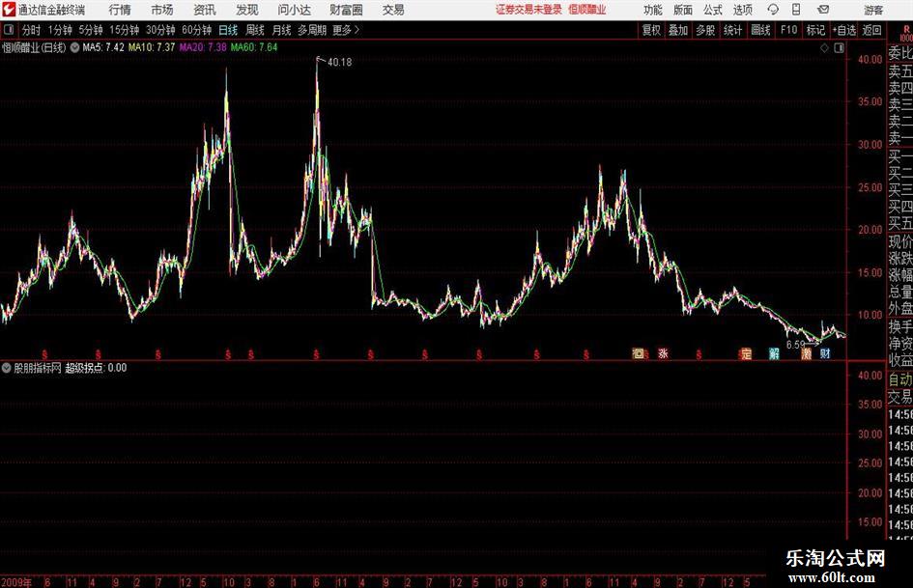913x588 pixels.
Task: Click the mobile phone icon
Action: (x=796, y=10)
